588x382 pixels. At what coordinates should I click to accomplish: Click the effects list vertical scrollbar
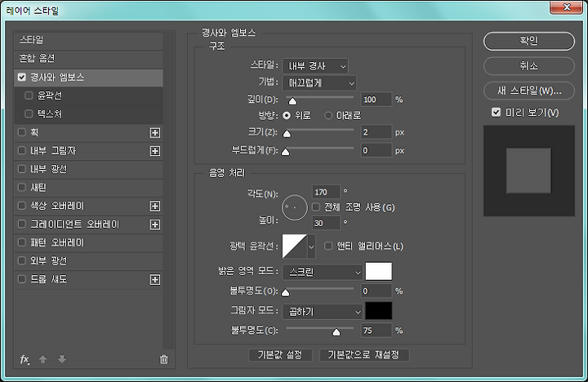click(x=169, y=190)
